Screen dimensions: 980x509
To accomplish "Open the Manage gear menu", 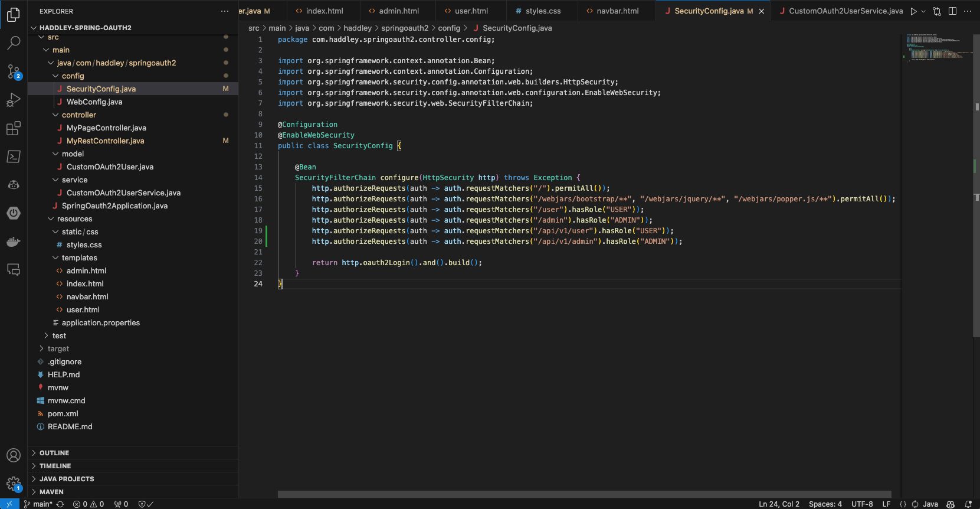I will 14,484.
